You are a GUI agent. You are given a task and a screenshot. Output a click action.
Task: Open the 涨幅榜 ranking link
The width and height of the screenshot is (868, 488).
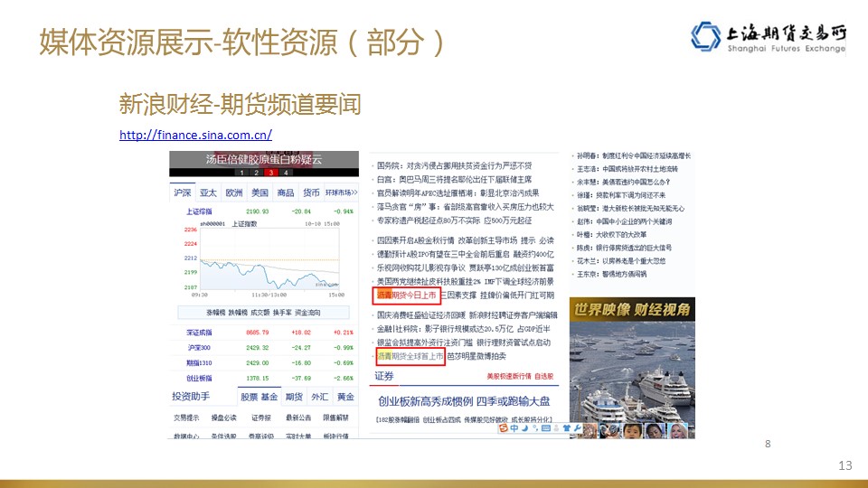(216, 313)
